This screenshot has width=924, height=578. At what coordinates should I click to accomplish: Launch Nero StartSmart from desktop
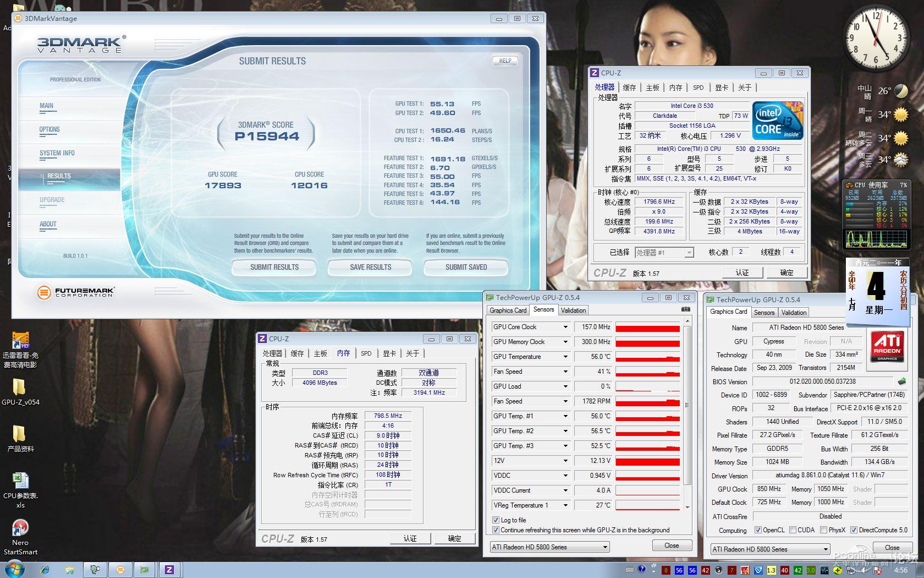pos(20,537)
